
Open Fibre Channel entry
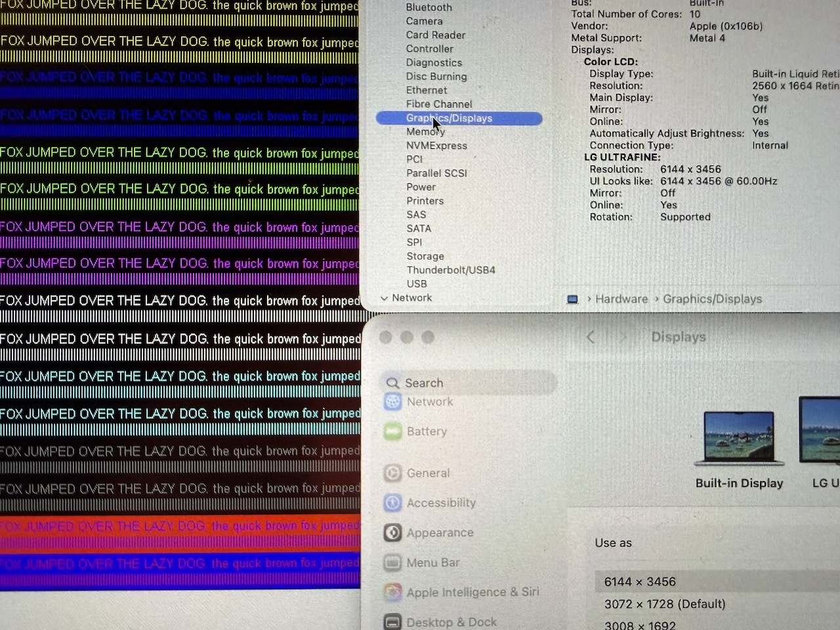[439, 104]
